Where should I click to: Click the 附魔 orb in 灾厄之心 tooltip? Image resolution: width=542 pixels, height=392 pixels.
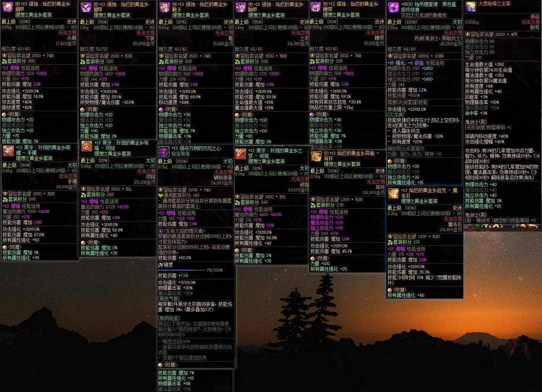point(160,365)
